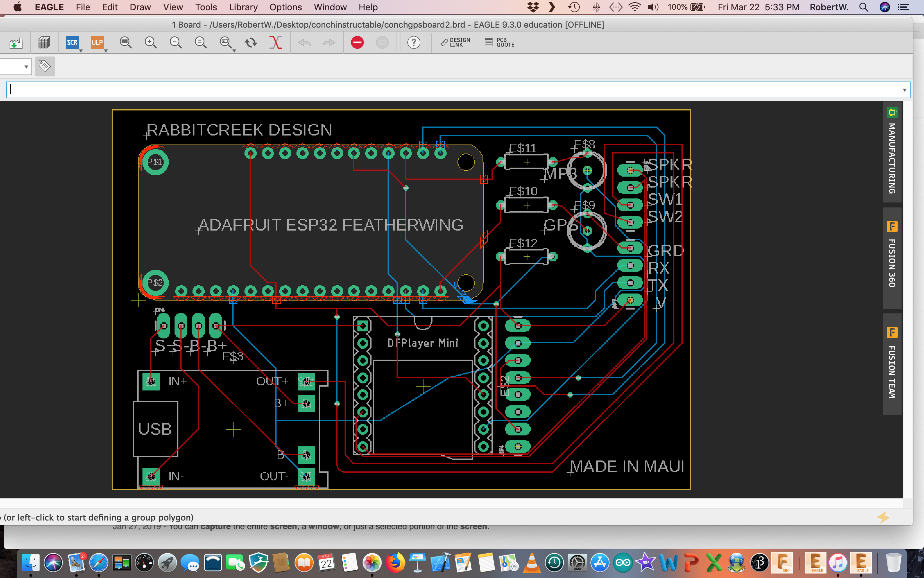Click the SW1 pad label

click(x=665, y=199)
